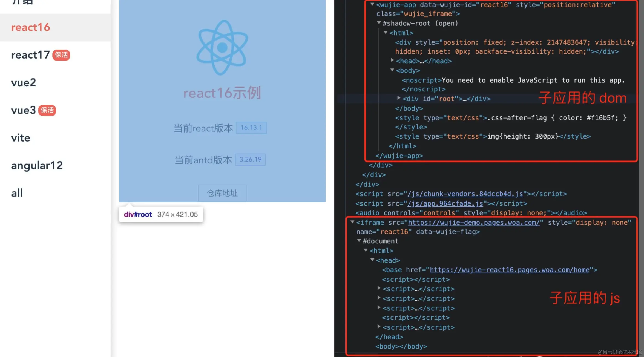Click the 仓库地址 button
The width and height of the screenshot is (644, 357).
coord(222,193)
